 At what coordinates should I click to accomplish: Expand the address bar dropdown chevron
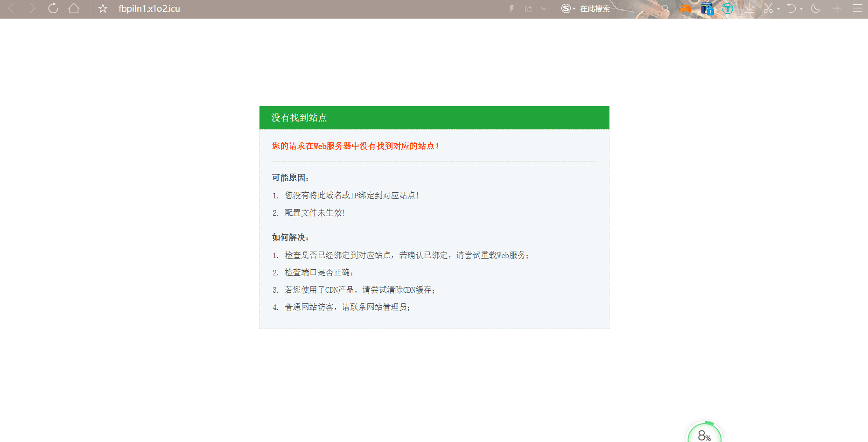(x=544, y=9)
